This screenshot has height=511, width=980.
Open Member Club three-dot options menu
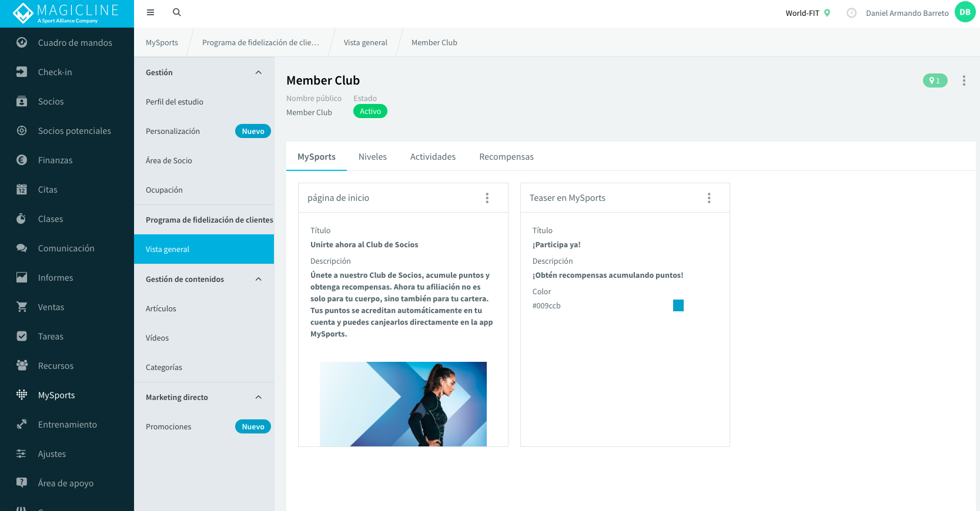pos(964,80)
